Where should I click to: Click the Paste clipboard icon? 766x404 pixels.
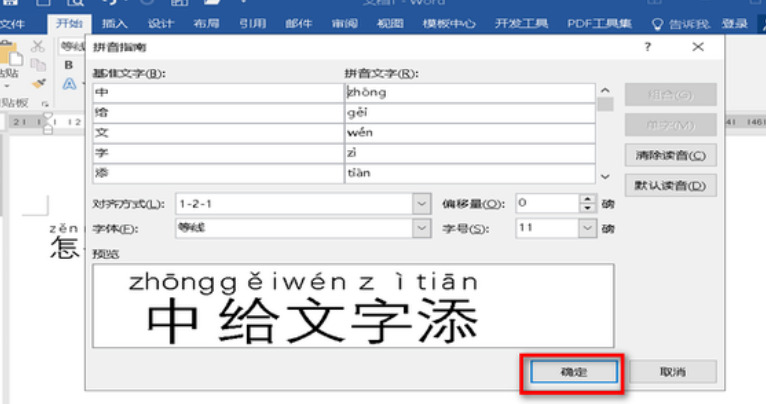10,55
